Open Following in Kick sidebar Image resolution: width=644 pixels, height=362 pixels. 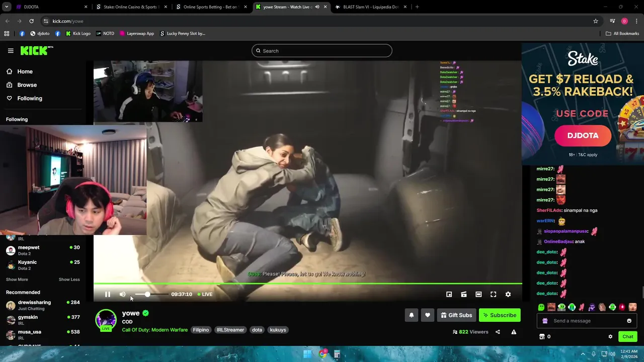(24, 98)
